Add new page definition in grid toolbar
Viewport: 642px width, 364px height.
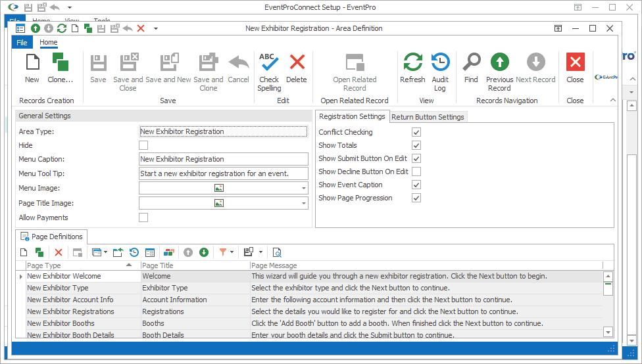click(x=24, y=252)
